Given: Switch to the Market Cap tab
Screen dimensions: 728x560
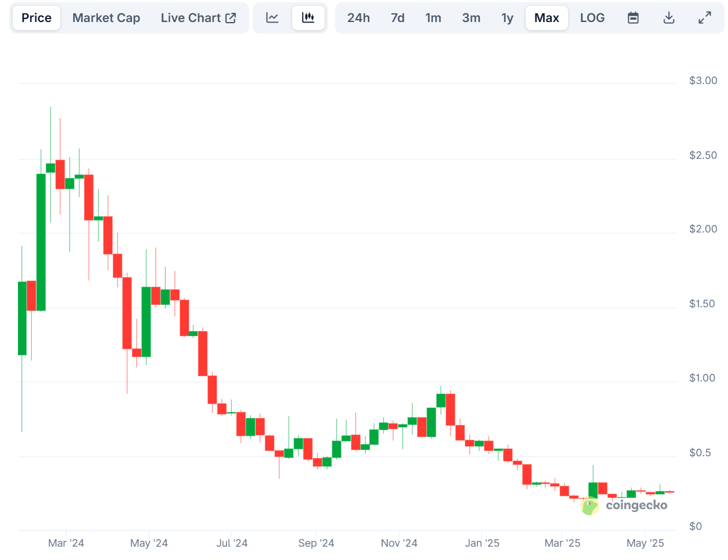Looking at the screenshot, I should pos(106,18).
